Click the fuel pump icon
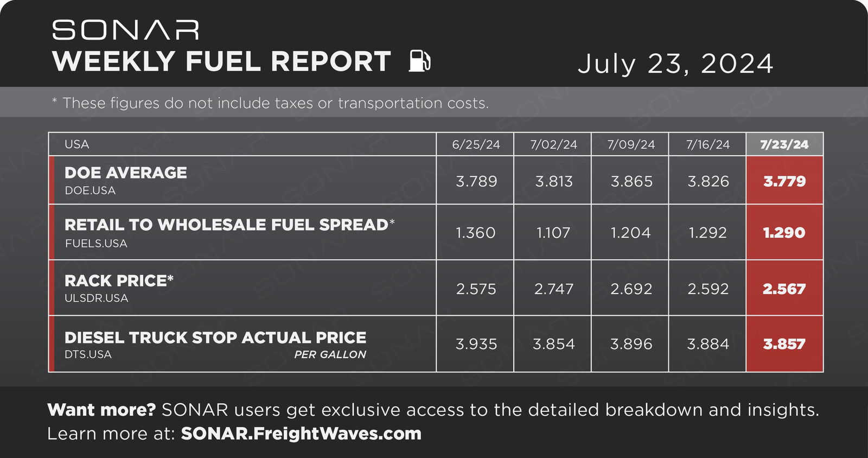Viewport: 868px width, 458px height. (x=420, y=60)
